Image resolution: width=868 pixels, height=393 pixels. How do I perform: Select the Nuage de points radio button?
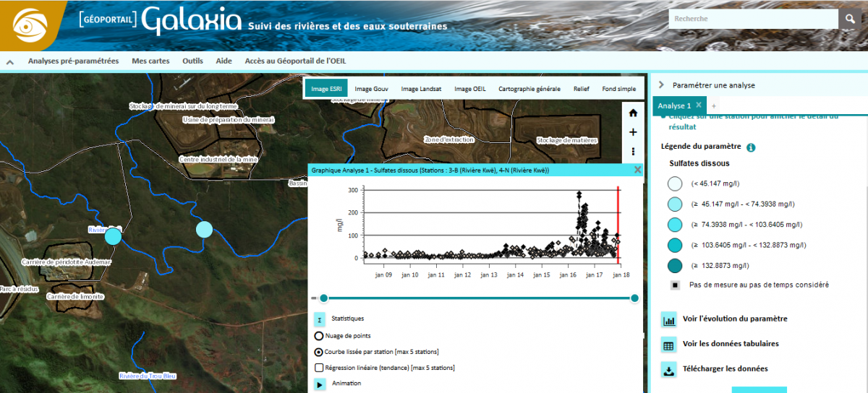click(319, 336)
